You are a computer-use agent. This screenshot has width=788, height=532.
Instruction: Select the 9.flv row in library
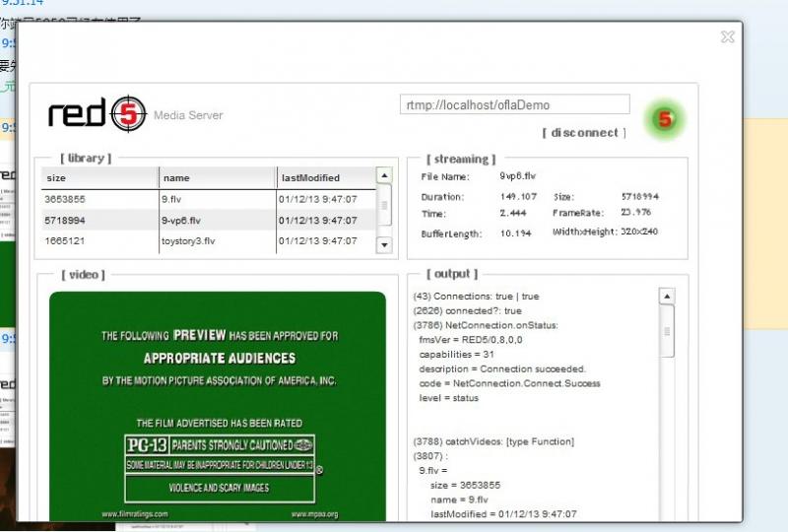click(x=209, y=199)
